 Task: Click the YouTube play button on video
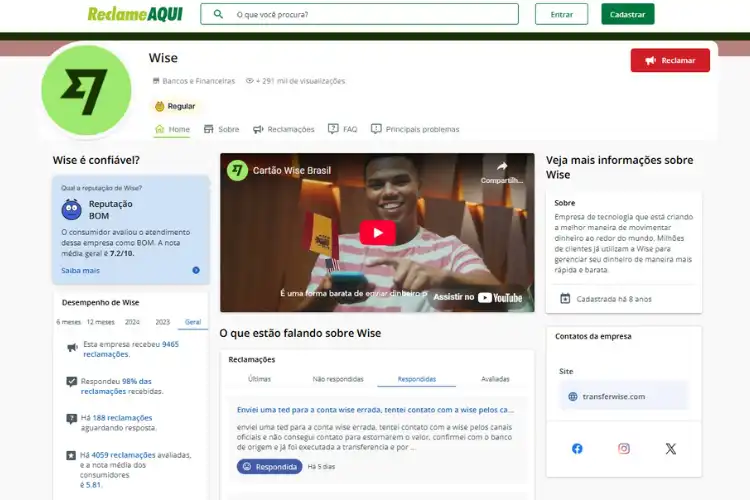pyautogui.click(x=377, y=233)
